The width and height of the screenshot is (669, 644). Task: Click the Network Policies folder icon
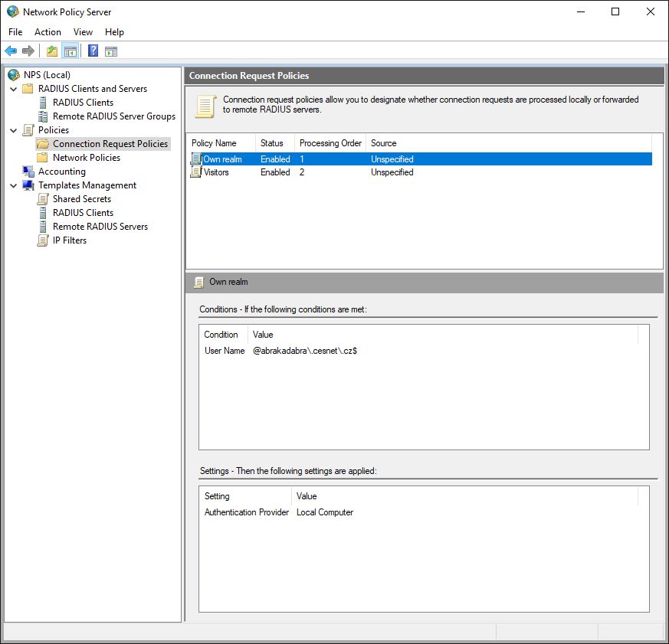pyautogui.click(x=42, y=158)
